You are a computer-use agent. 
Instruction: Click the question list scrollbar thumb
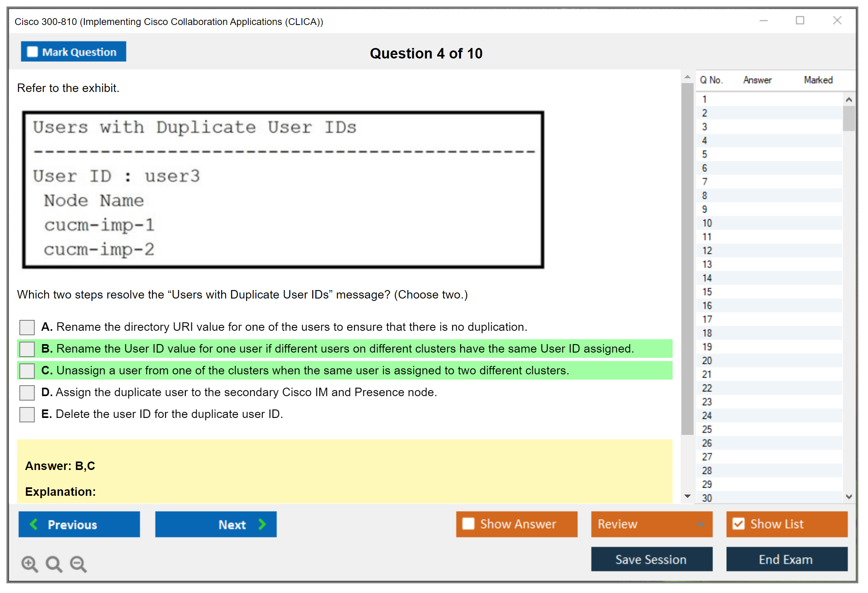coord(849,118)
